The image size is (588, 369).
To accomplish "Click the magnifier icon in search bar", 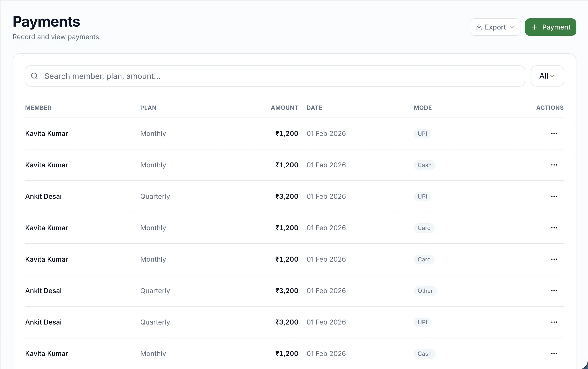I will (34, 76).
